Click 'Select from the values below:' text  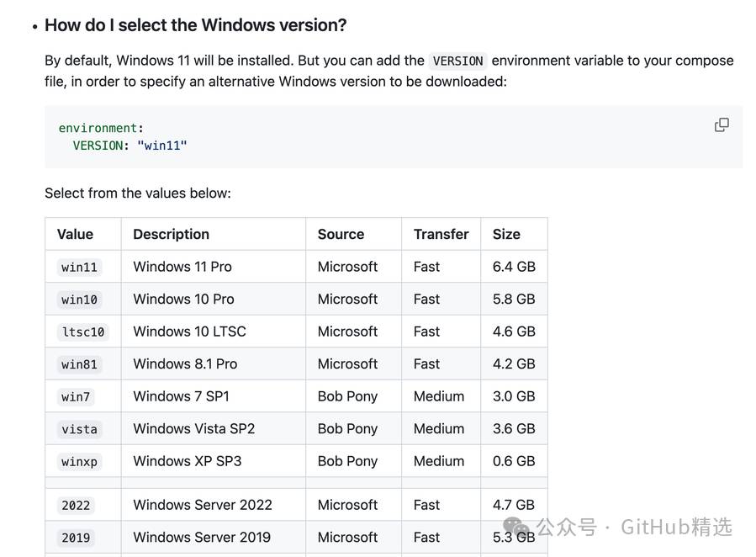[x=138, y=193]
